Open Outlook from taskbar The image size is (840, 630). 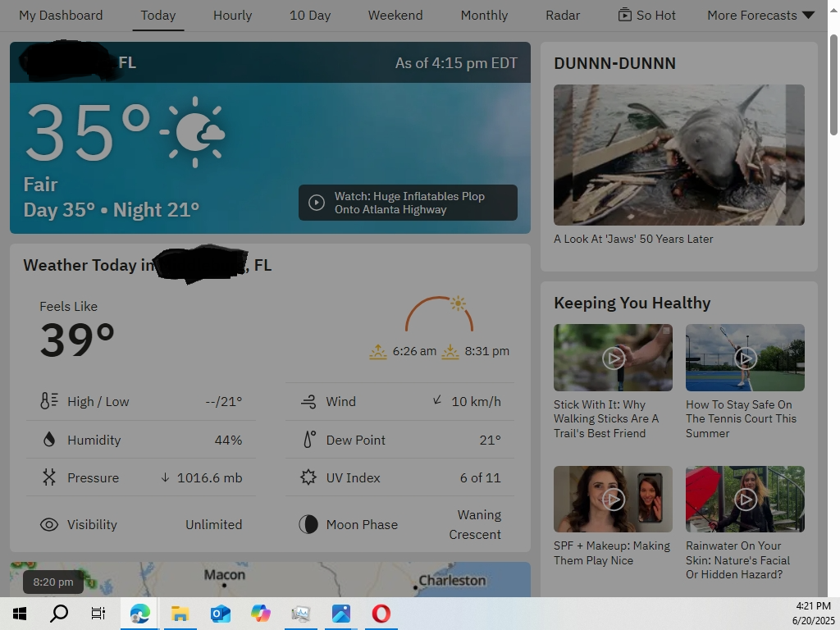tap(220, 614)
